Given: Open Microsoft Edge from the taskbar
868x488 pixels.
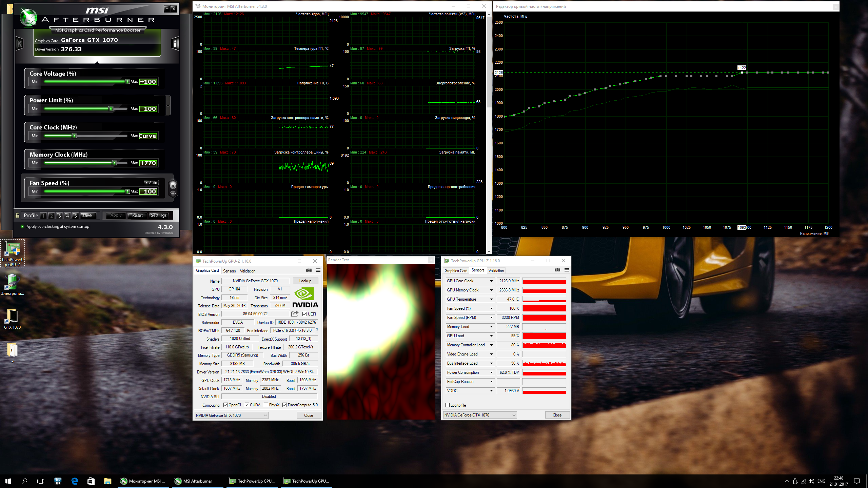Looking at the screenshot, I should [75, 481].
